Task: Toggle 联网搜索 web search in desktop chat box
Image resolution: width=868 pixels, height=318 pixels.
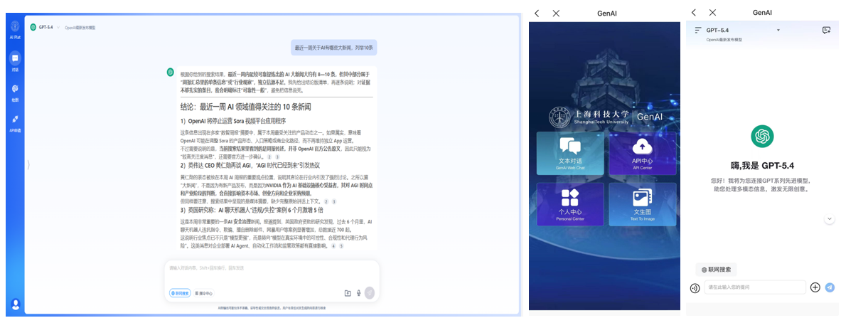Action: pos(180,293)
